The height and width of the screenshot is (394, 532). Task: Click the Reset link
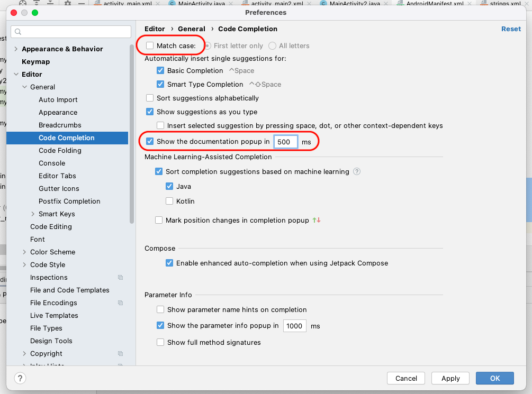511,29
